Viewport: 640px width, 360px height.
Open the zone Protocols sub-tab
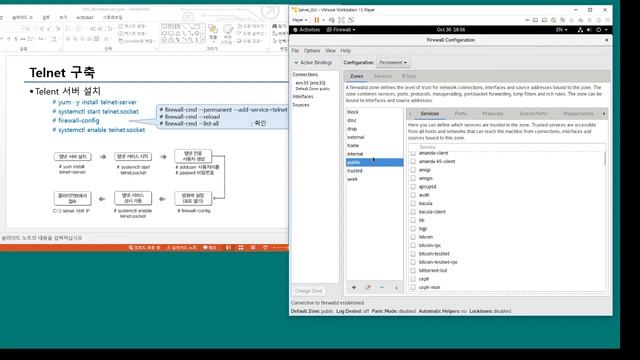[492, 113]
